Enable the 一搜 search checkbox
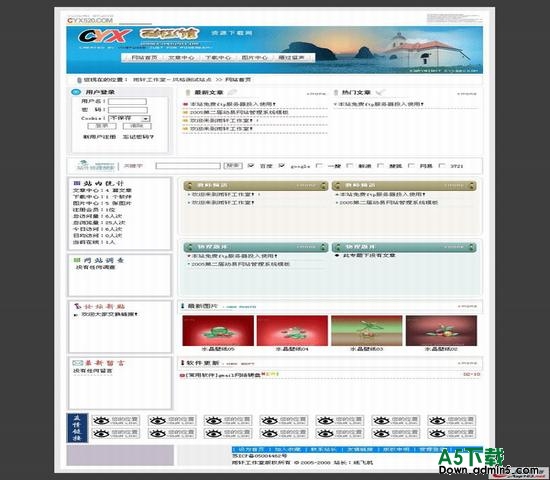 (x=319, y=165)
